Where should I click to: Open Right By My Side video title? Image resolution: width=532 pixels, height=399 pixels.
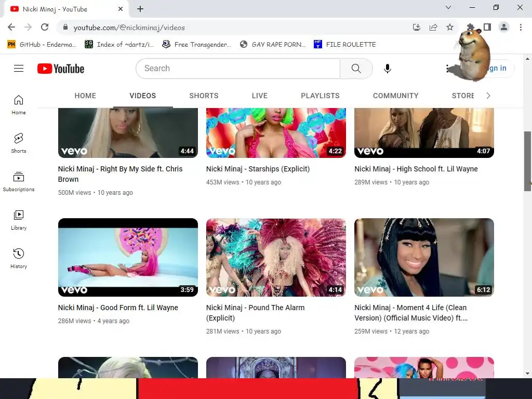(x=120, y=174)
